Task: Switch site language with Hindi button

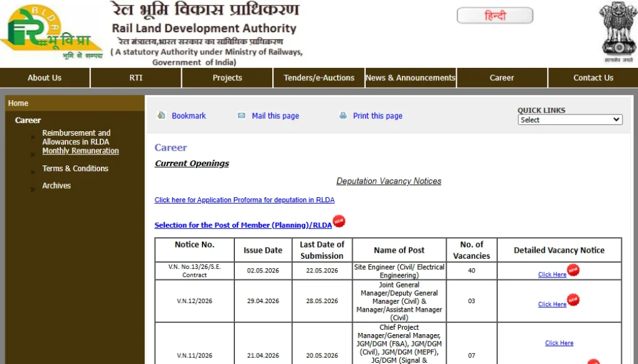Action: [x=495, y=16]
